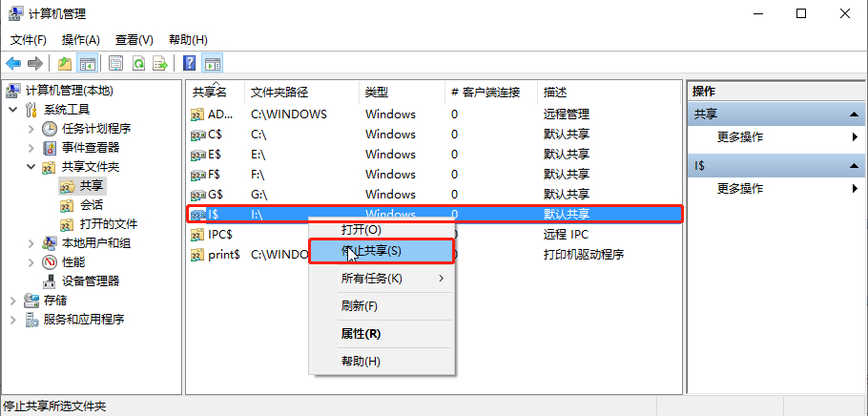The image size is (868, 416).
Task: Click the share icon of the E$ row
Action: click(197, 155)
